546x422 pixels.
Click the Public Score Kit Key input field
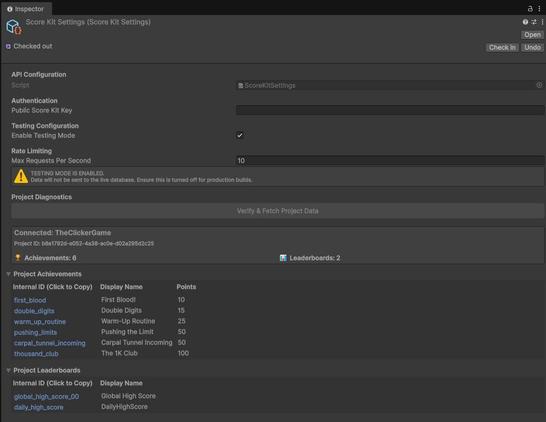[390, 110]
